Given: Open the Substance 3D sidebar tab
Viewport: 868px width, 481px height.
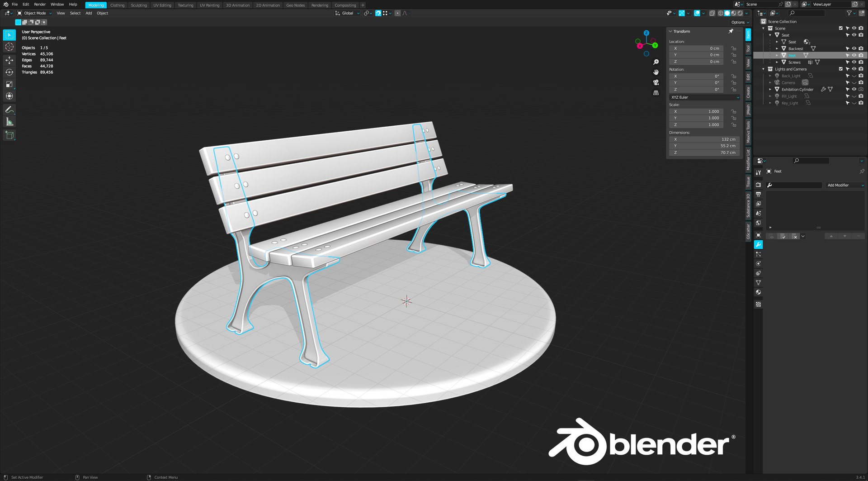Looking at the screenshot, I should coord(748,205).
